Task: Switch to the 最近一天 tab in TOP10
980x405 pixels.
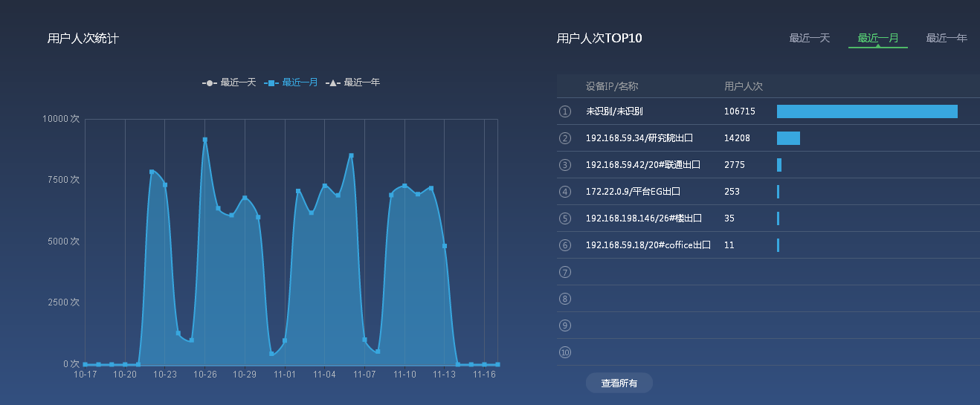Action: tap(809, 38)
